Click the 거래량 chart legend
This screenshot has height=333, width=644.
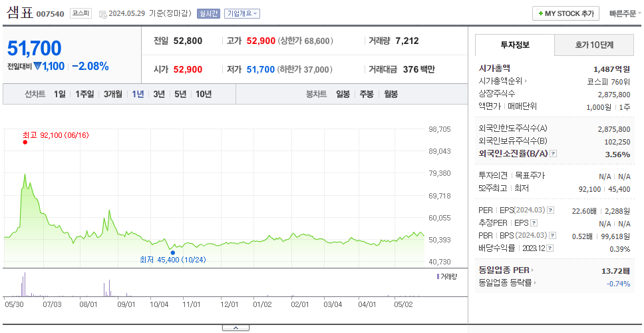click(x=447, y=276)
